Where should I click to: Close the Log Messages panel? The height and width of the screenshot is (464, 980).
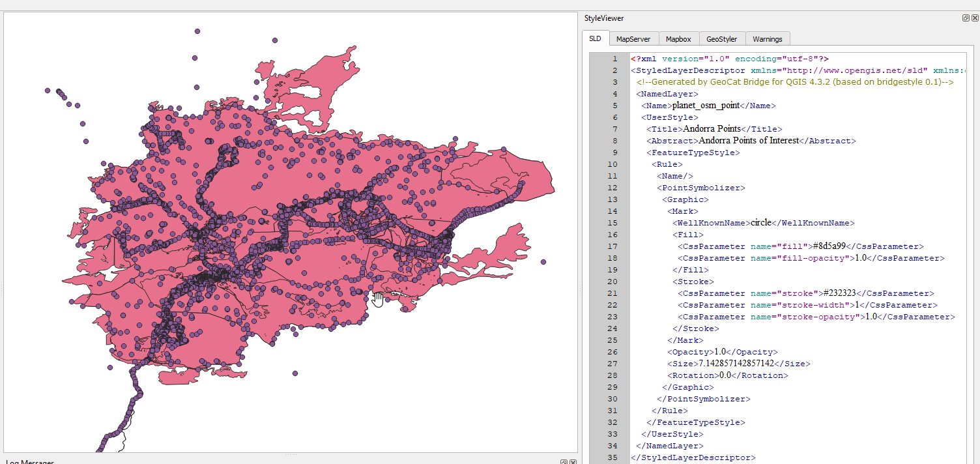coord(573,462)
